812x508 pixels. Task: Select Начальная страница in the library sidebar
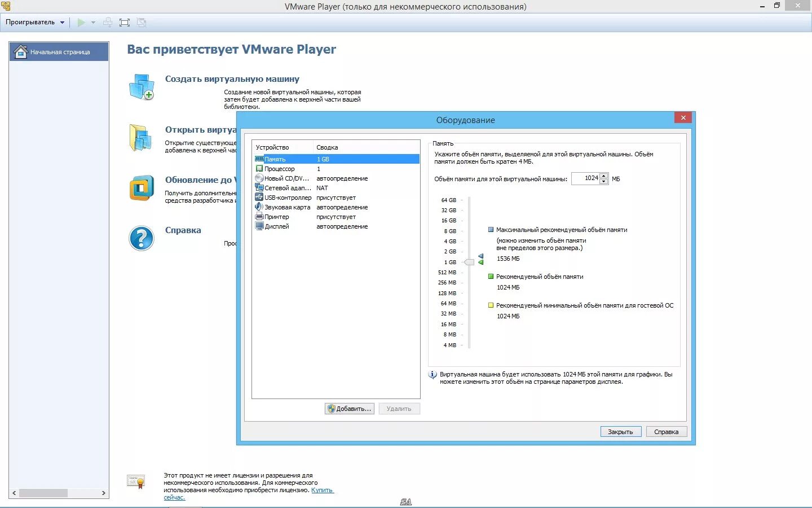59,51
